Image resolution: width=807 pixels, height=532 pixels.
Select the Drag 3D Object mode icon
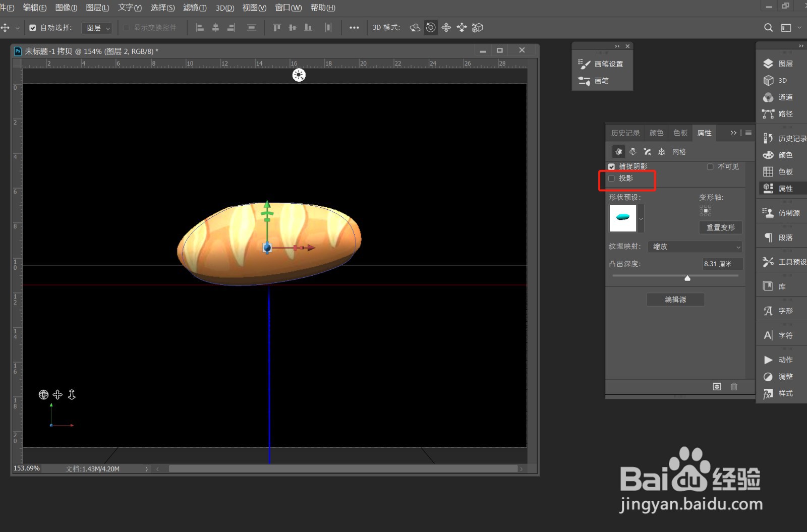coord(446,28)
